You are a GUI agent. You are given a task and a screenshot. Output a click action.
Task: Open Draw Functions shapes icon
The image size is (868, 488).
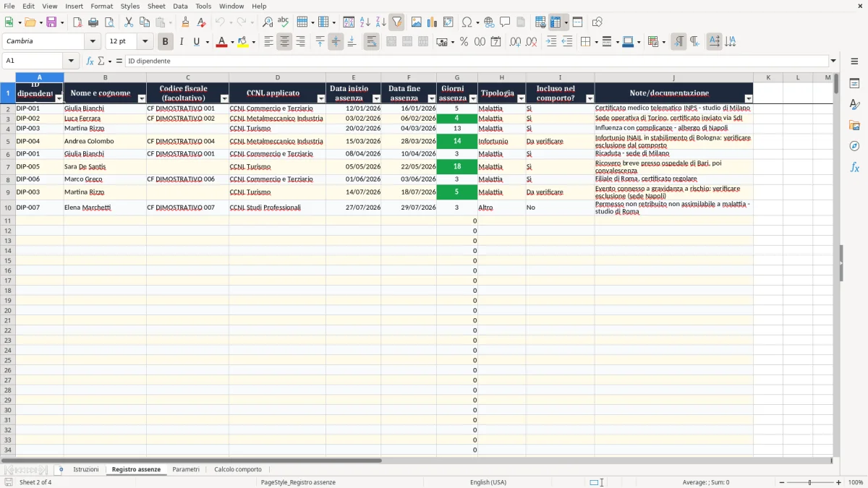pos(597,22)
